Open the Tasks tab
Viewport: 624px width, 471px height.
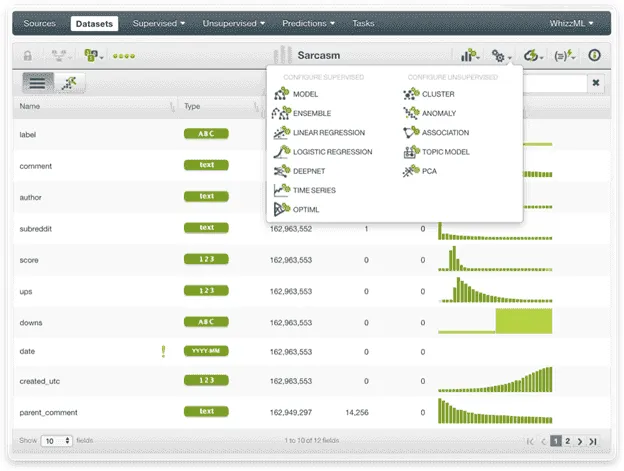pos(363,23)
